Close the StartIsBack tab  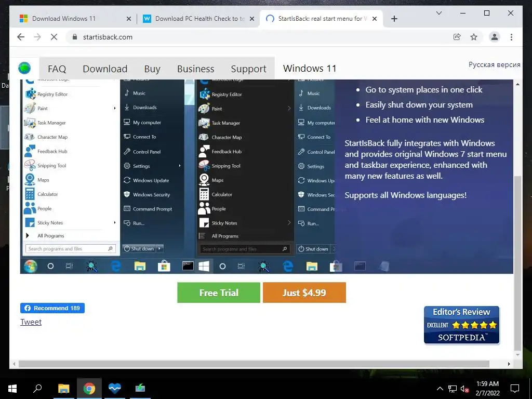(x=374, y=19)
